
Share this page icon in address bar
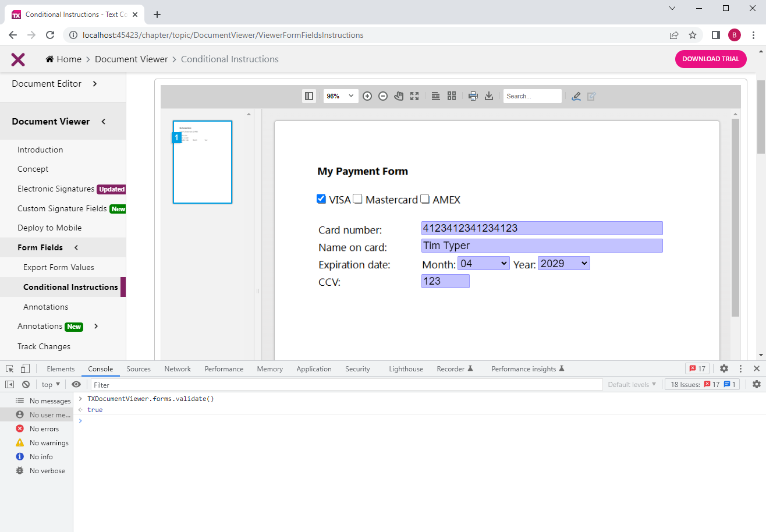point(674,35)
